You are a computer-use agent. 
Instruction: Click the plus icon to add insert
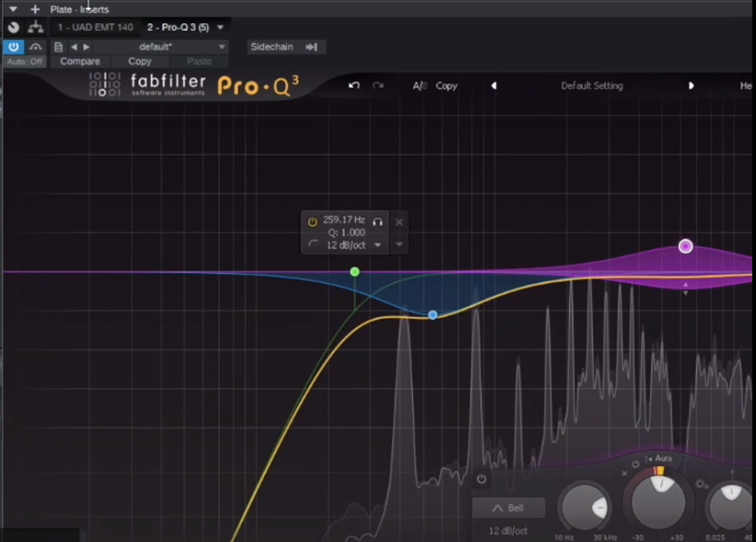point(35,9)
